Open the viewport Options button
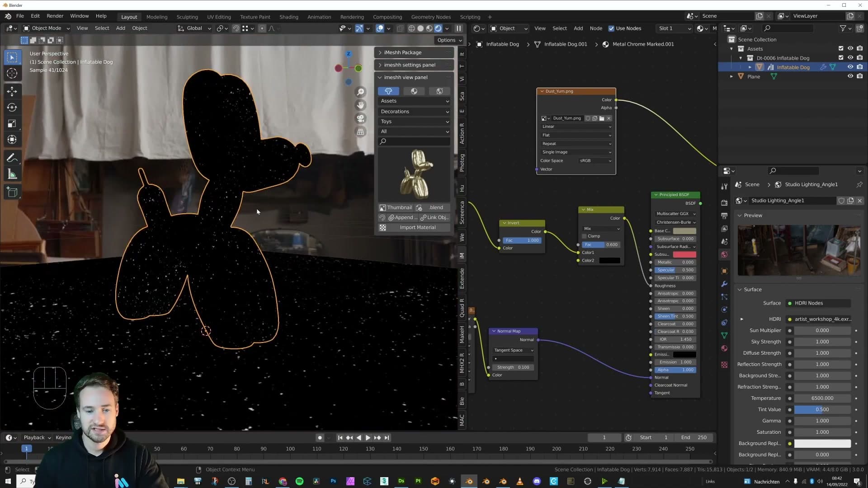868x488 pixels. point(450,40)
